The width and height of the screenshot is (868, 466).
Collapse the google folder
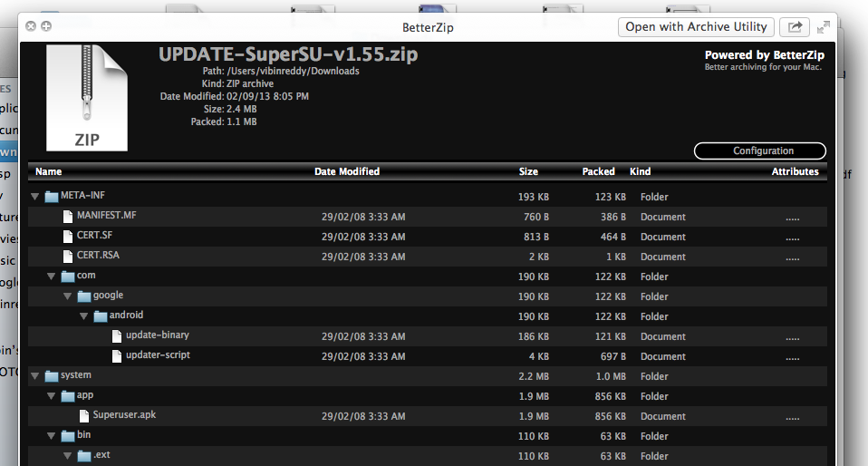coord(68,296)
